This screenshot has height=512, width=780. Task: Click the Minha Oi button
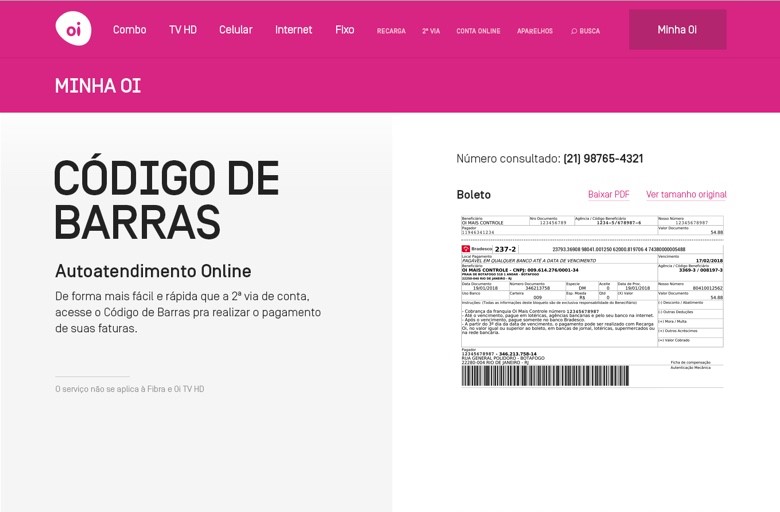678,30
